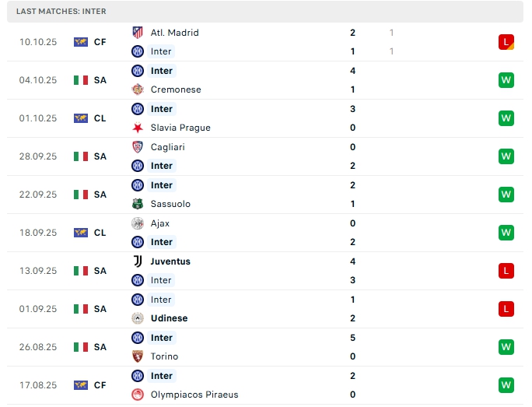Click the Udinese club crest
Viewport: 532px width, 407px height.
coord(138,318)
